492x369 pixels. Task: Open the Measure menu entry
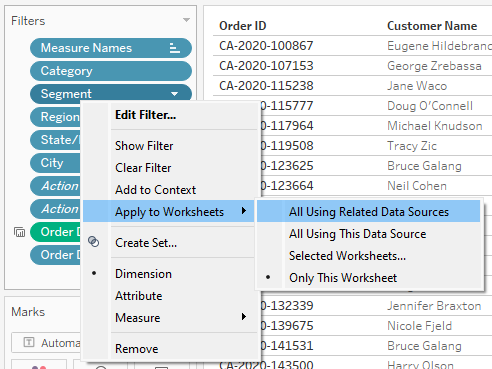pos(170,318)
